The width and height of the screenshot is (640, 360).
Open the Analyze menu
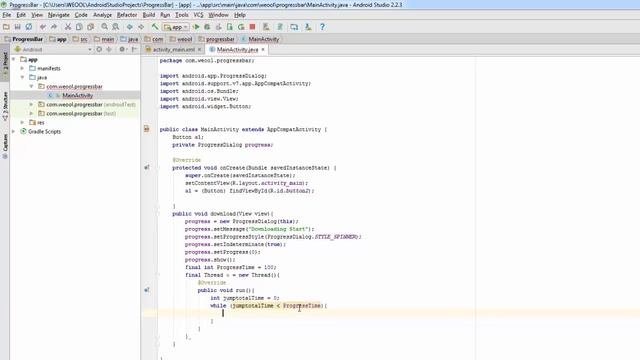point(102,15)
